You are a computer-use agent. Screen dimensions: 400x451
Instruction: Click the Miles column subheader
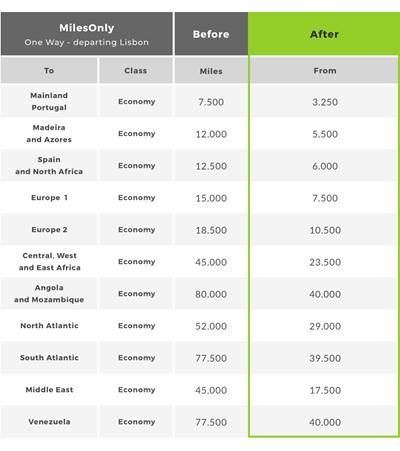point(211,71)
